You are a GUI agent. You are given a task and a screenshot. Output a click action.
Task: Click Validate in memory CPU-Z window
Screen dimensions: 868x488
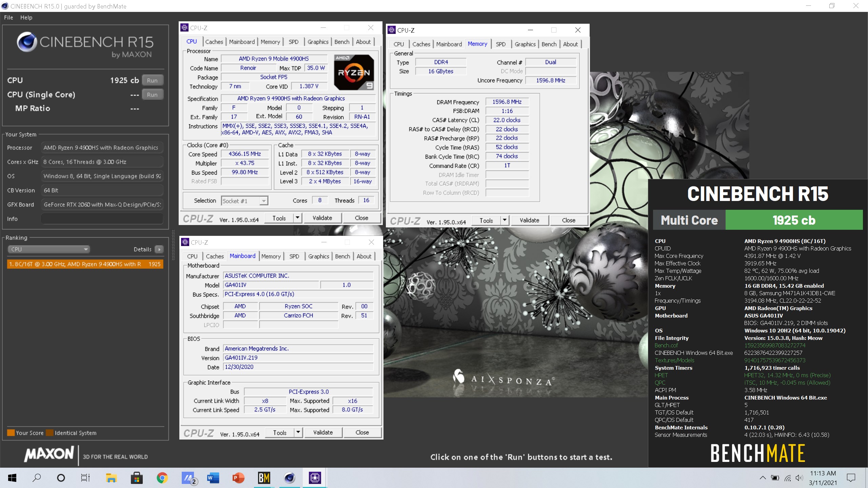point(529,220)
